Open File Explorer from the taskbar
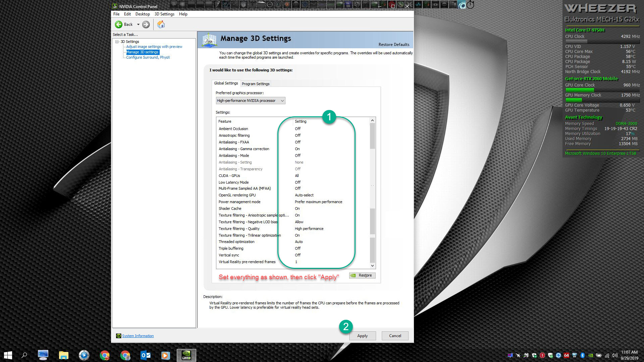Screen dimensions: 644x362 point(63,355)
